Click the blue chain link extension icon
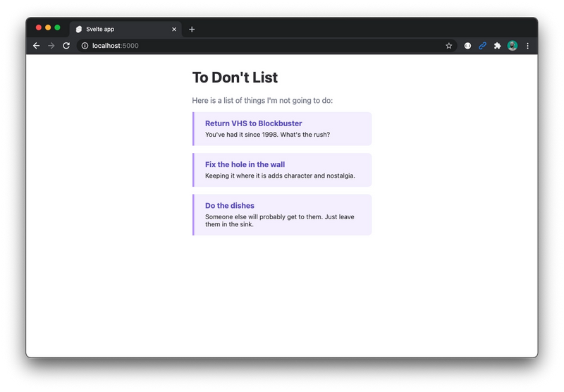564x392 pixels. click(x=482, y=46)
